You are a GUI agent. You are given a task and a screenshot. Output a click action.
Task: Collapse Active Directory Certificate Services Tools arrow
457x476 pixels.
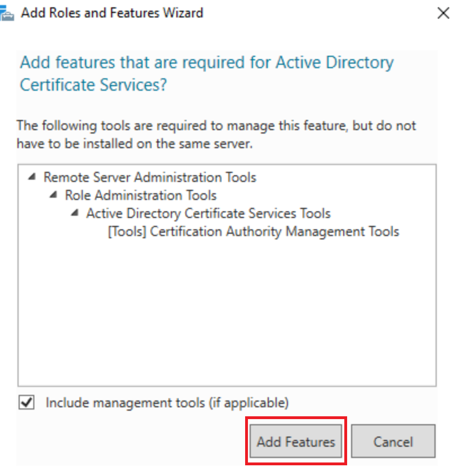pyautogui.click(x=75, y=213)
